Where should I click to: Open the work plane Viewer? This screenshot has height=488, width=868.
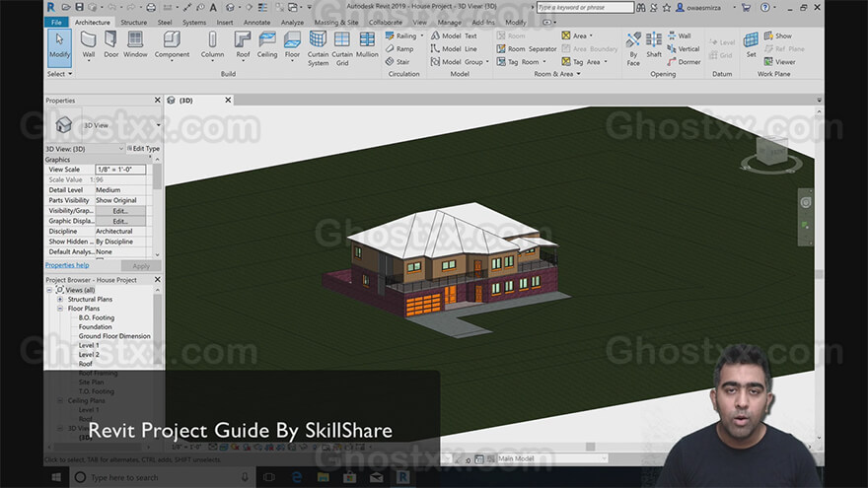(x=780, y=62)
